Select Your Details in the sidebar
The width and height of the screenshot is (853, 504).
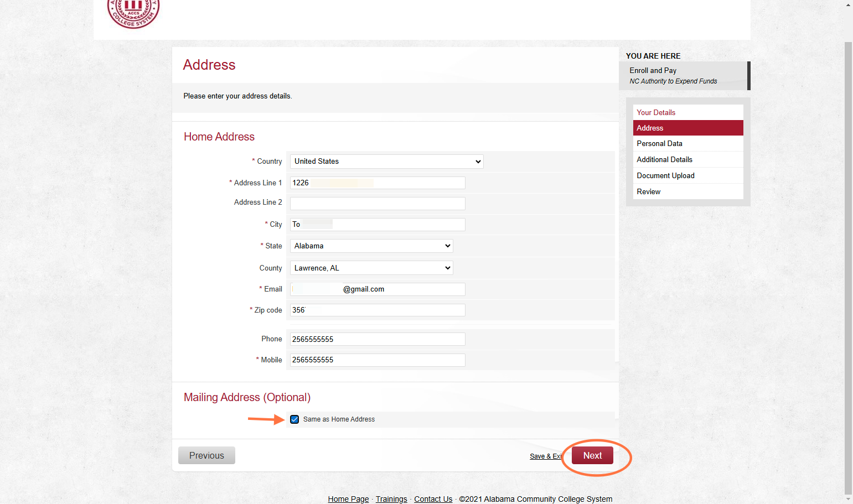coord(656,112)
